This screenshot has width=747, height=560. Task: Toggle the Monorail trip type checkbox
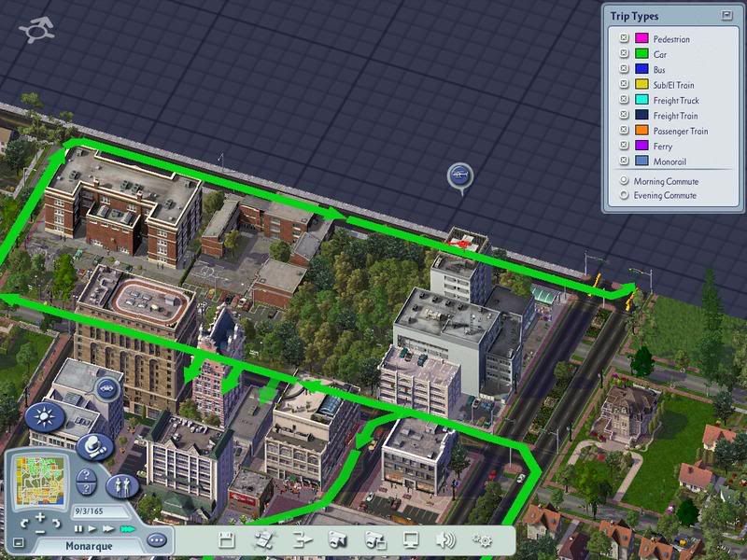[x=624, y=161]
